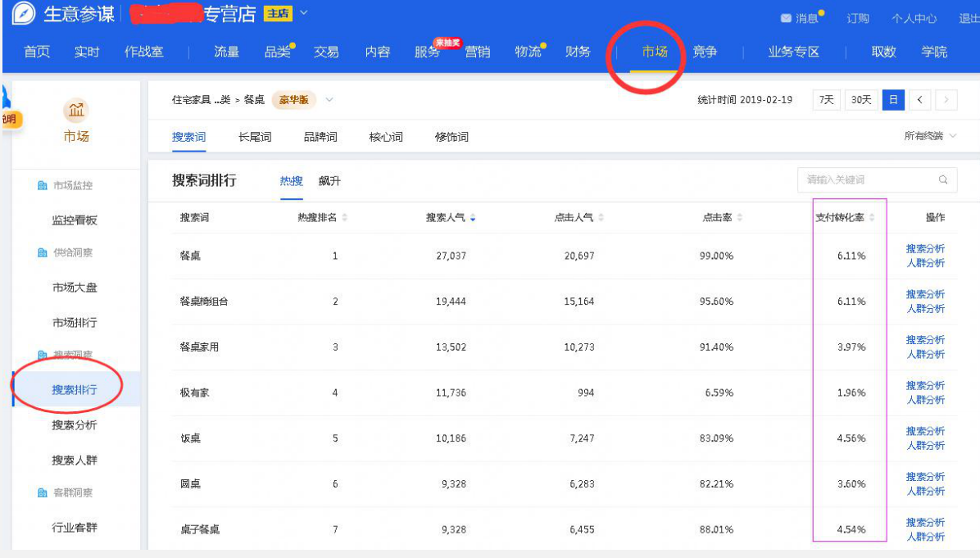Click the 请输入关键词 search field
This screenshot has height=558, width=980.
tap(878, 180)
